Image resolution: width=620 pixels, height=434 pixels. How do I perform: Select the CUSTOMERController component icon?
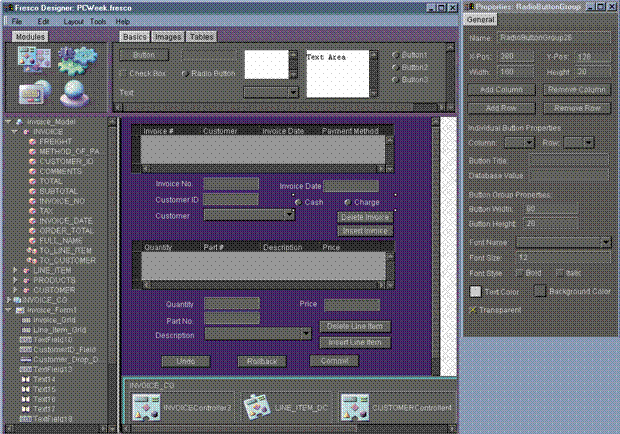tap(355, 408)
